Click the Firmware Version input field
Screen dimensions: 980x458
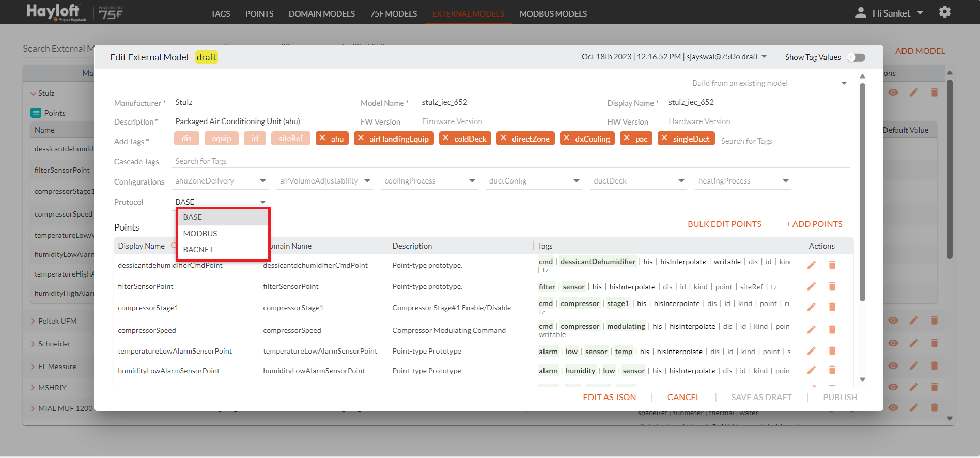(x=510, y=121)
